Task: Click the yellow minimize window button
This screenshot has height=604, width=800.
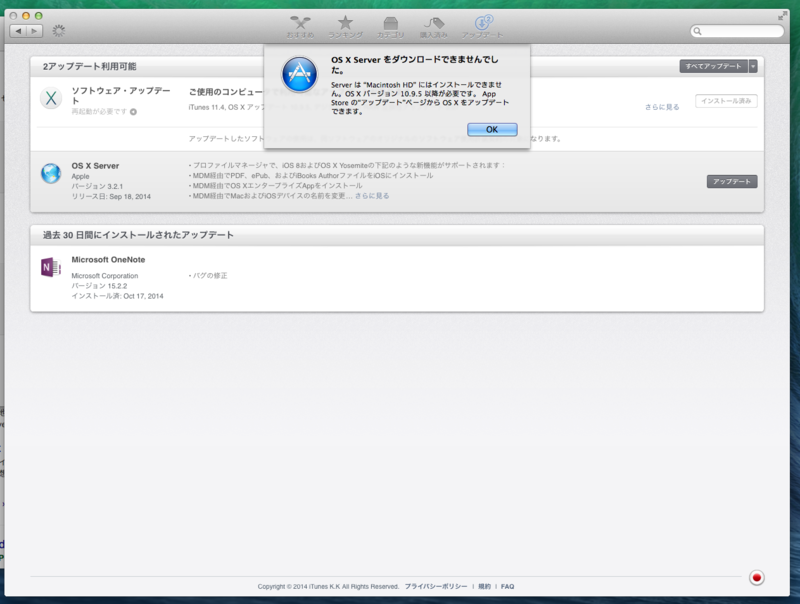Action: pyautogui.click(x=26, y=16)
